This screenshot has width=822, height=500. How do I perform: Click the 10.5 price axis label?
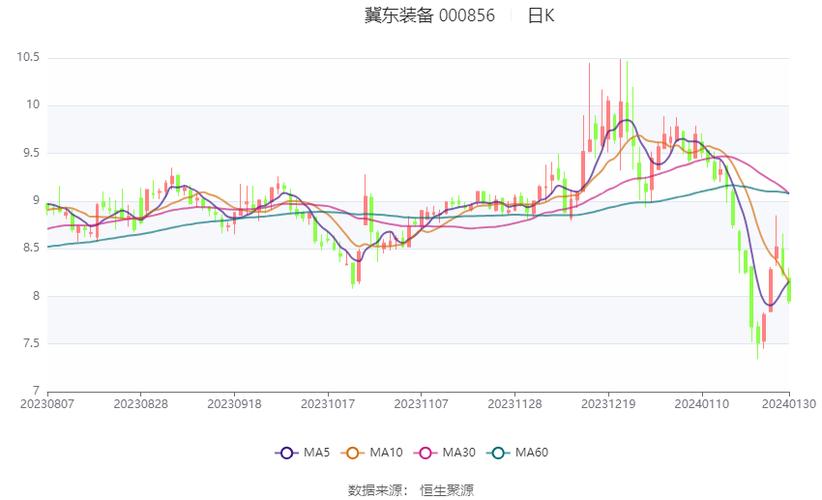28,57
